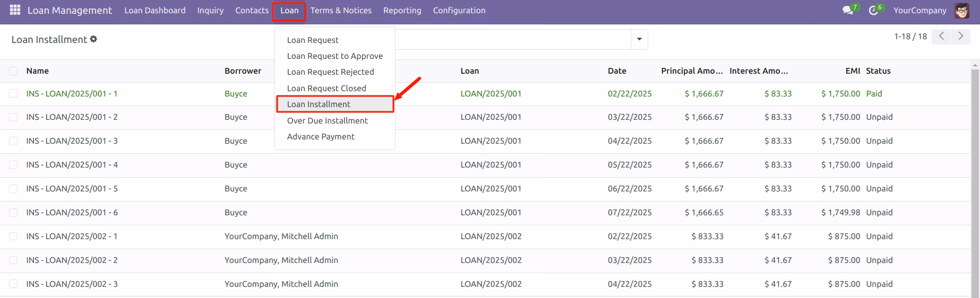Click the 1-18 / 18 pager counter
The image size is (980, 298).
910,37
